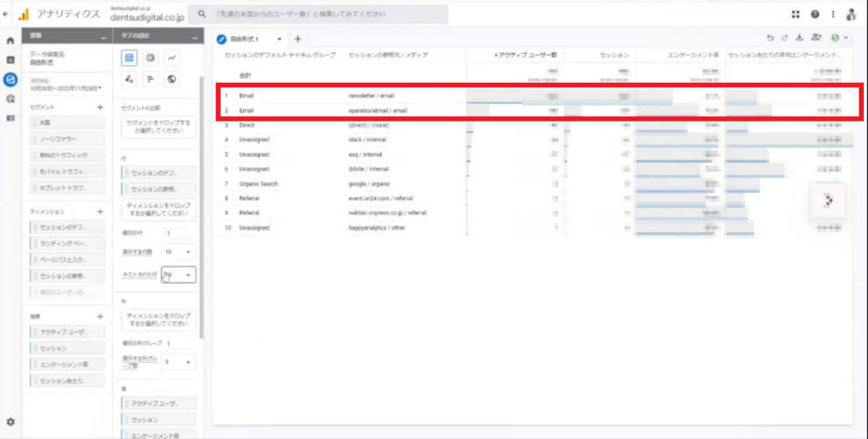Open the share exploration icon
This screenshot has width=868, height=439.
pos(816,39)
